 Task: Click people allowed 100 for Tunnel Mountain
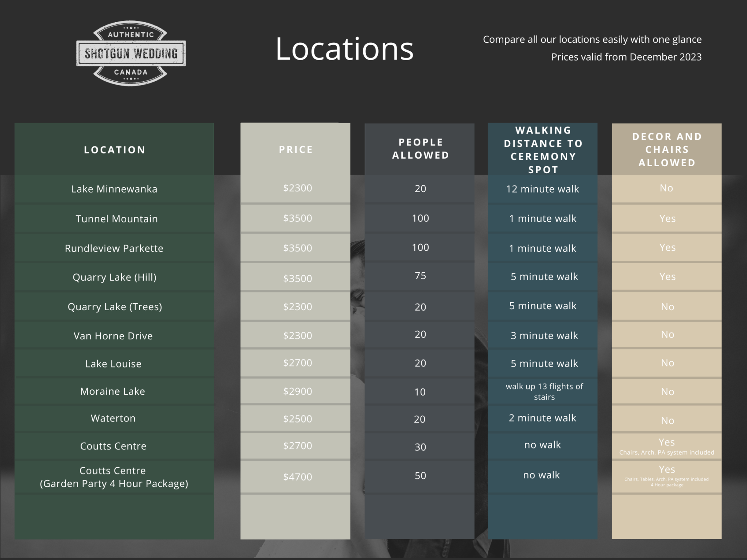420,218
